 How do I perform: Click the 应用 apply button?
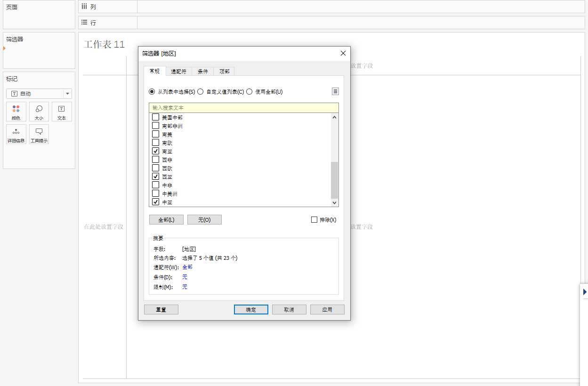point(327,310)
